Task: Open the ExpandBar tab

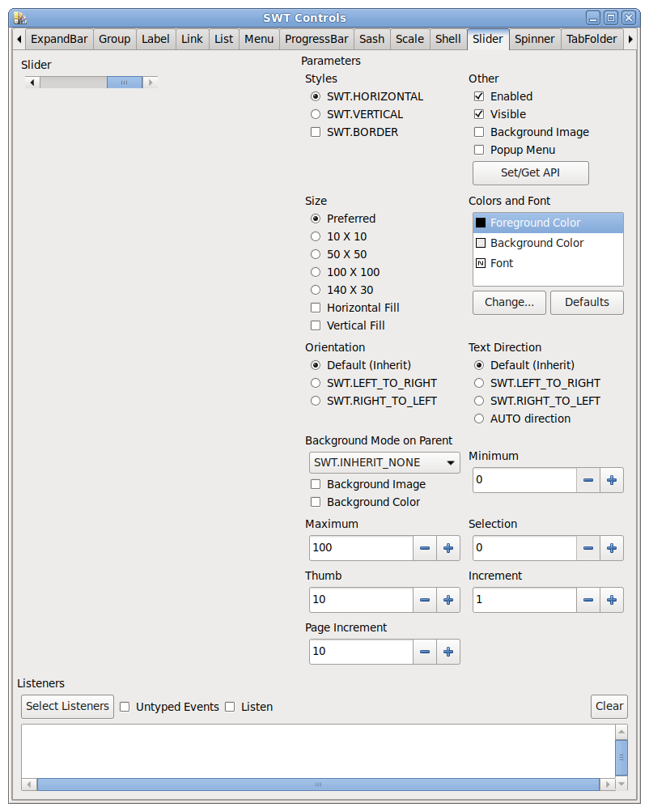Action: pos(59,40)
